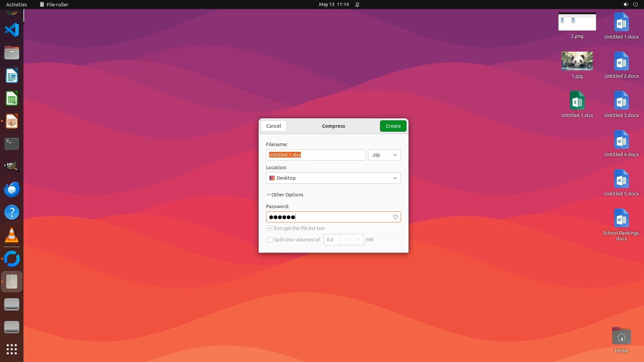The width and height of the screenshot is (644, 362).
Task: Open Terminal from the dock
Action: [x=12, y=144]
